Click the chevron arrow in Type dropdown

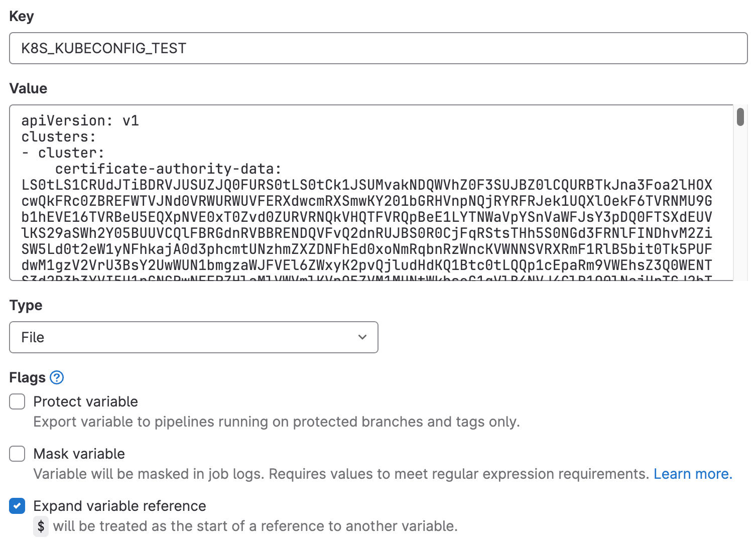click(x=362, y=337)
